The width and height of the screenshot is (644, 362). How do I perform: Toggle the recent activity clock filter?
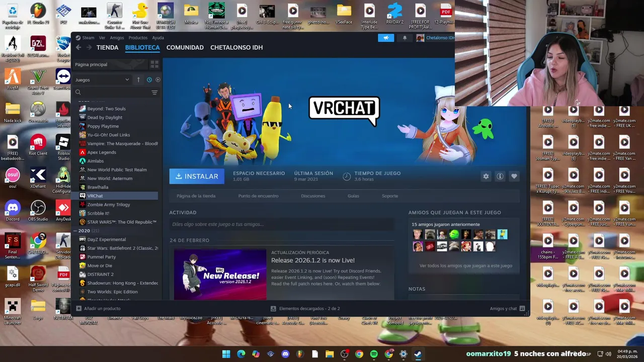tap(149, 79)
